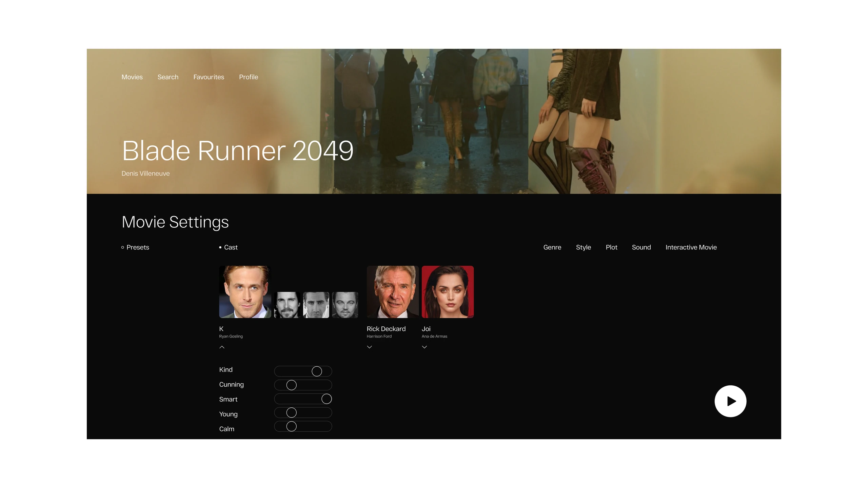Pick the third alternate actor thumbnail
The width and height of the screenshot is (868, 488).
coord(345,305)
